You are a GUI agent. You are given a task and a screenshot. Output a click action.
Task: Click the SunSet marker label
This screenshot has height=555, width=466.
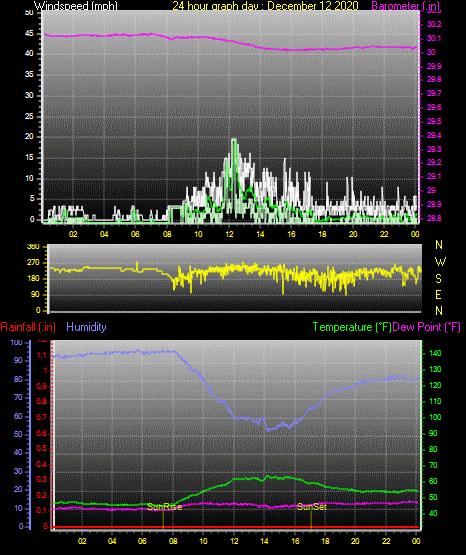click(x=312, y=507)
